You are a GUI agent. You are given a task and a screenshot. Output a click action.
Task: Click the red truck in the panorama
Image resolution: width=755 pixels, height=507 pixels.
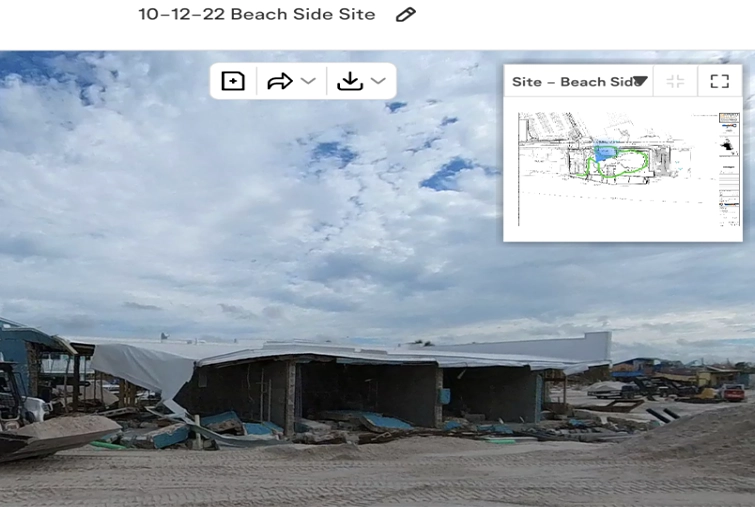click(x=733, y=392)
